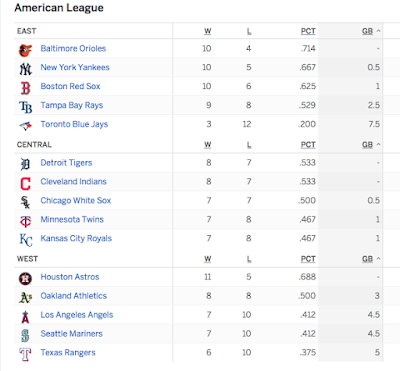Click the Boston Red Sox logo
Image resolution: width=400 pixels, height=371 pixels.
point(25,88)
